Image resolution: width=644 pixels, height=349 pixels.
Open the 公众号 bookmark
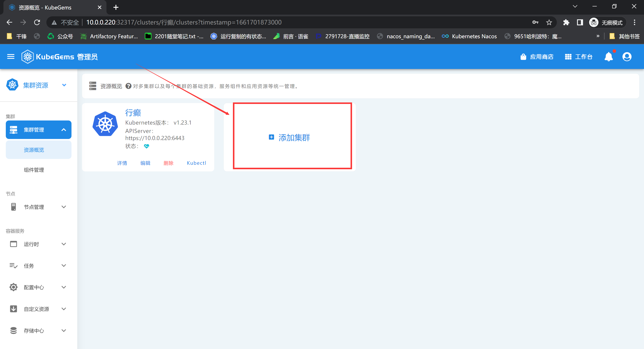[60, 37]
